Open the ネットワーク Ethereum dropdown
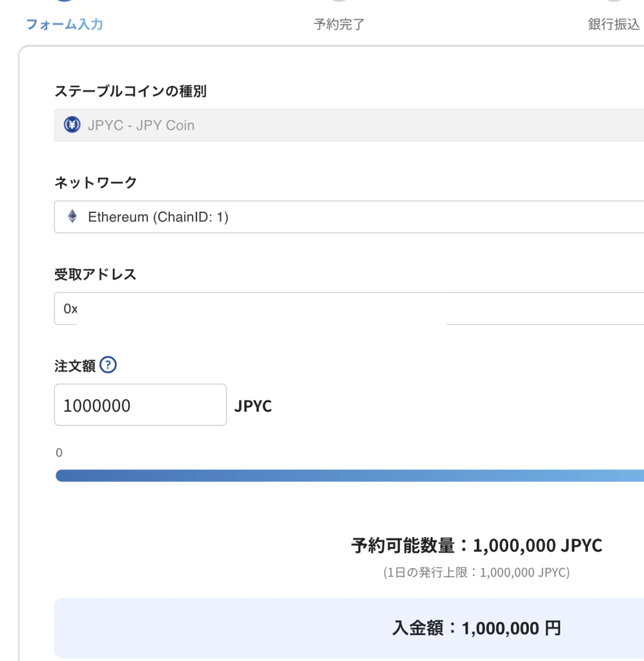This screenshot has height=661, width=644. pos(349,217)
